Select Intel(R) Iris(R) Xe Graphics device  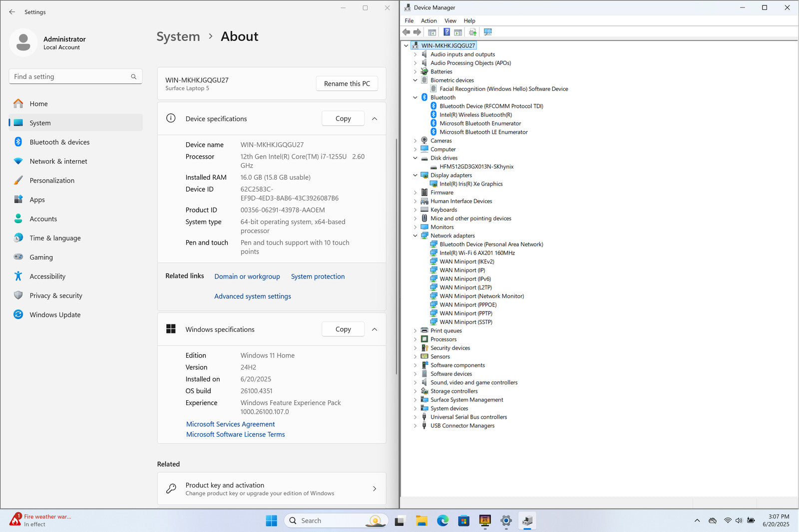[471, 184]
